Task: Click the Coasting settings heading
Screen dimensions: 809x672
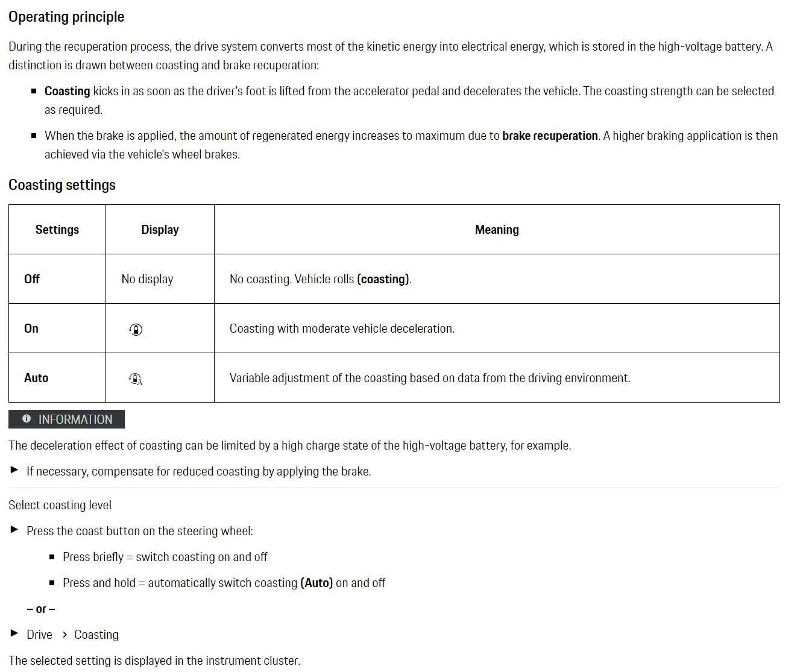Action: pos(62,185)
